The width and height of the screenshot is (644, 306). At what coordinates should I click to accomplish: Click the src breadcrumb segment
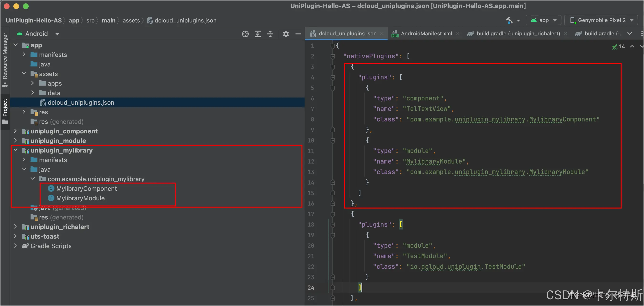click(x=90, y=21)
